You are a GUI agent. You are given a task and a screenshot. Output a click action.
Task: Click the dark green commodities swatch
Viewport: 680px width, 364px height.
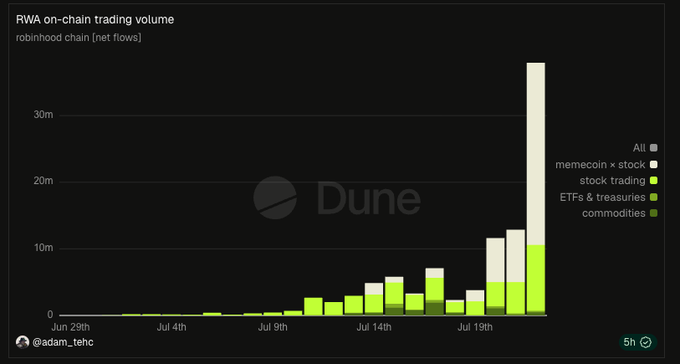click(x=654, y=213)
